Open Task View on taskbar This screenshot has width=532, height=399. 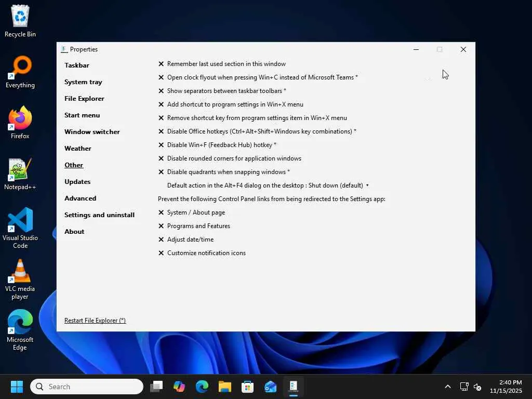click(156, 387)
